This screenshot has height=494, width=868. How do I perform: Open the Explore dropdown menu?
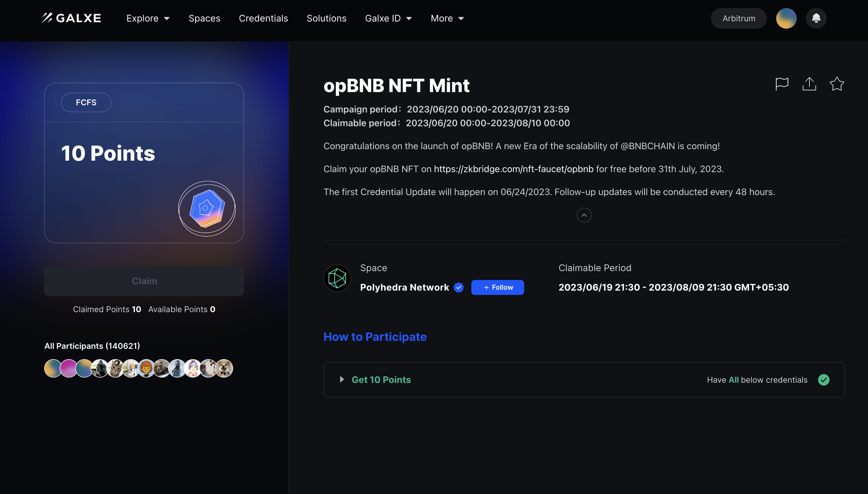coord(148,18)
